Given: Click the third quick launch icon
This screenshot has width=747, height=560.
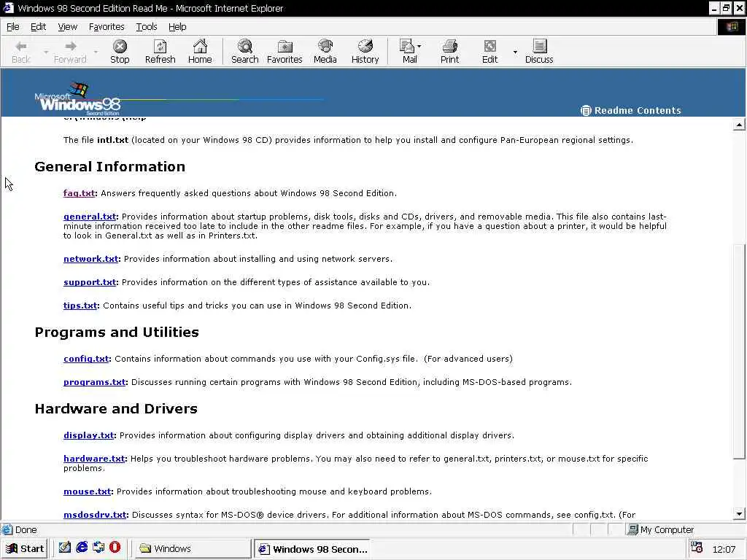Looking at the screenshot, I should (x=98, y=548).
